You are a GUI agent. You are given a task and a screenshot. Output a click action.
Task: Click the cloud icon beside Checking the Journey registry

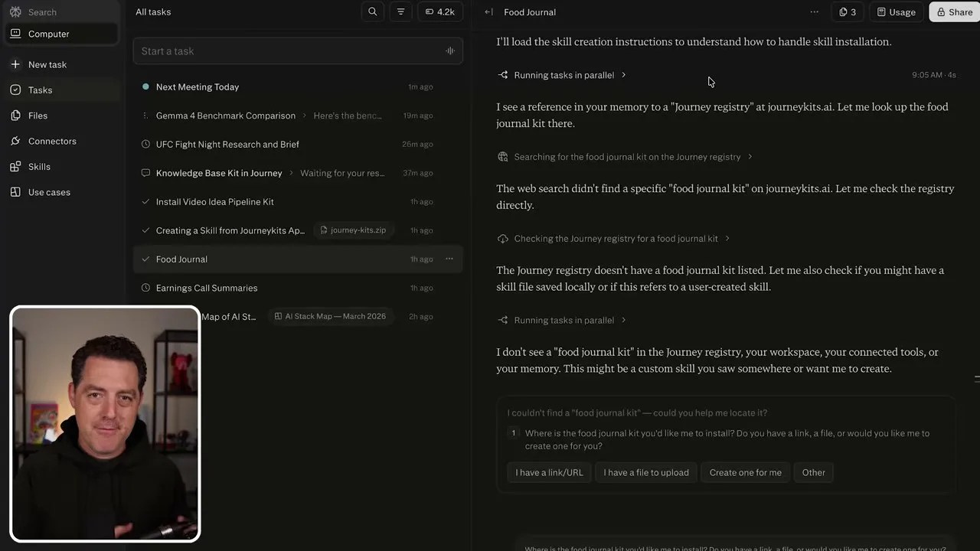[503, 239]
